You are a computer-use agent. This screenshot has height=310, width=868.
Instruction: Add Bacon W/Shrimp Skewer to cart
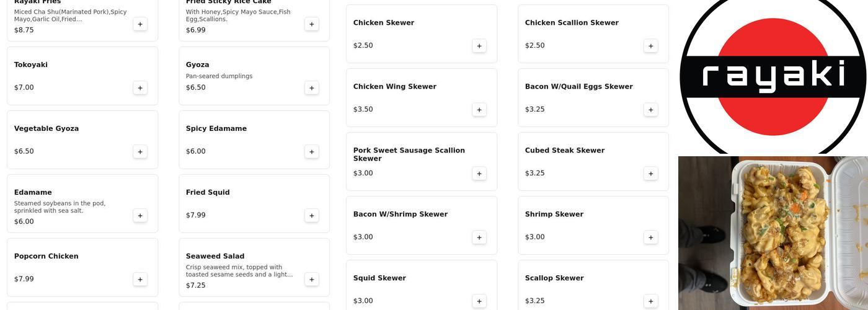click(x=479, y=237)
